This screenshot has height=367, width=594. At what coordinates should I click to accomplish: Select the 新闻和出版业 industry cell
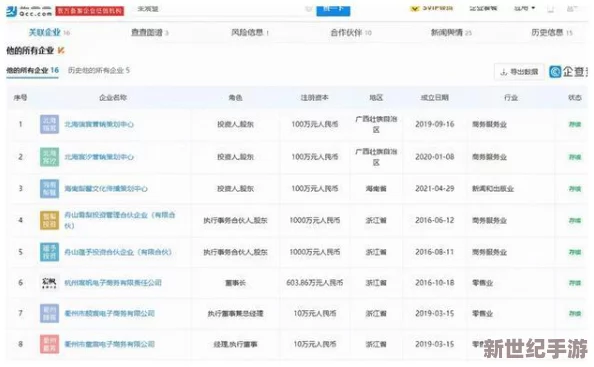pyautogui.click(x=493, y=189)
